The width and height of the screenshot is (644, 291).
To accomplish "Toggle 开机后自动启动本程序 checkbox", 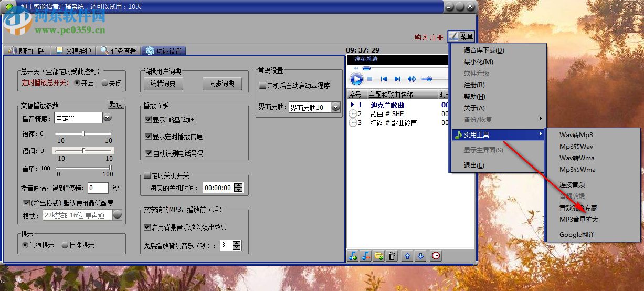I will point(263,86).
